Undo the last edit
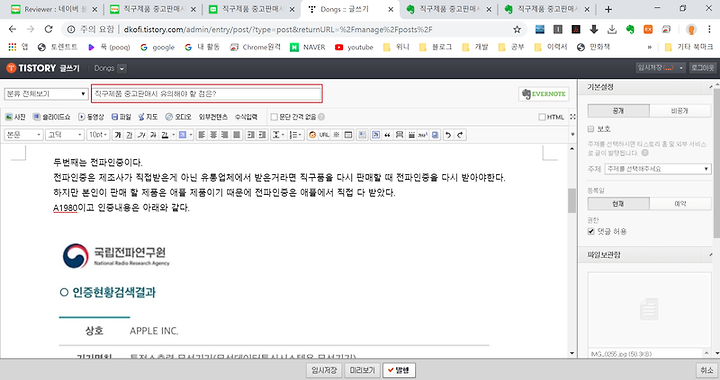This screenshot has width=720, height=380. [448, 135]
